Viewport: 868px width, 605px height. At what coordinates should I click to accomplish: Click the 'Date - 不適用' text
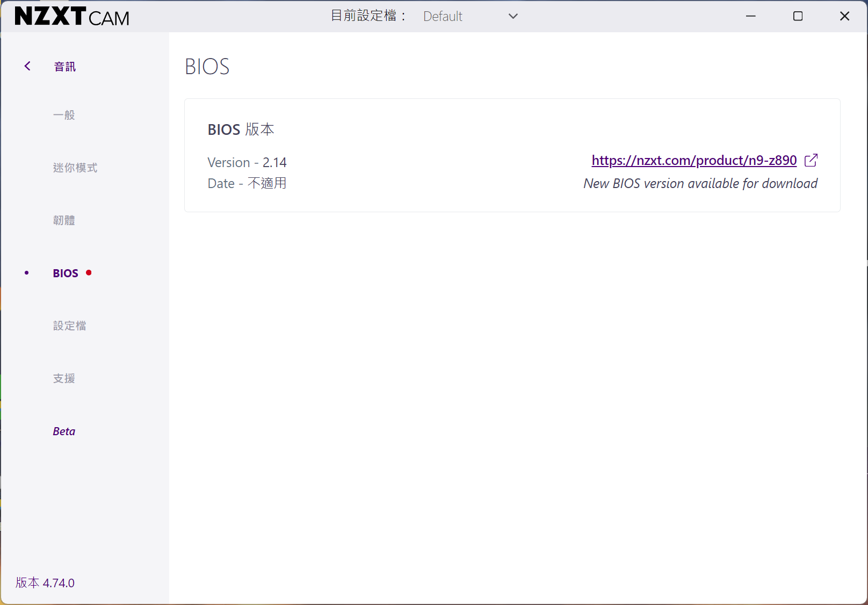(247, 183)
